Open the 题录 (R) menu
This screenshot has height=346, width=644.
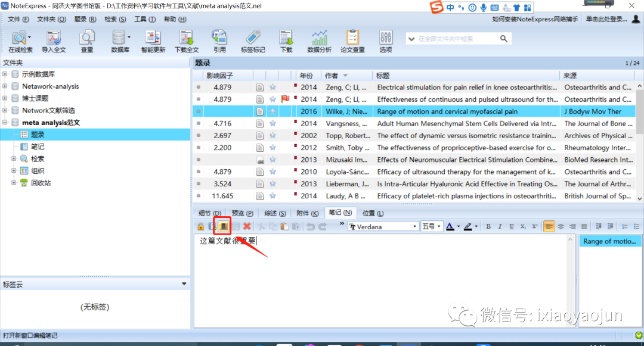pyautogui.click(x=85, y=19)
